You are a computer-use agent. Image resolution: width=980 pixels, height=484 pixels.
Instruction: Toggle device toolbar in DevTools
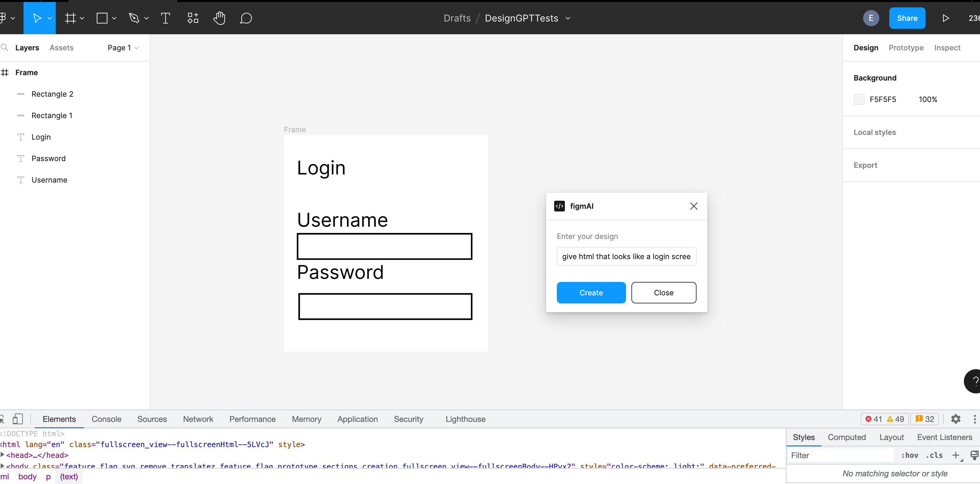[17, 419]
